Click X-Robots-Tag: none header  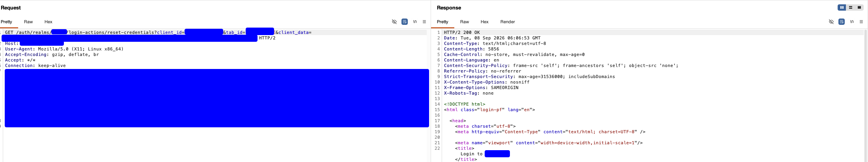click(x=469, y=93)
